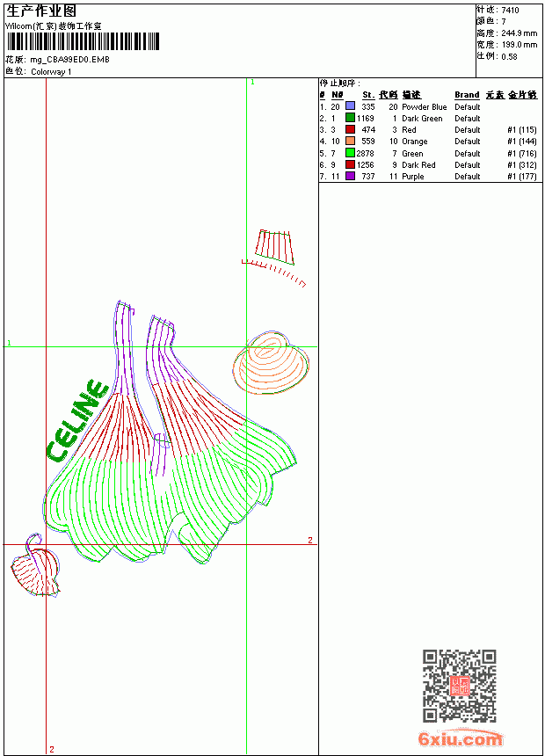Click stitch count 1169 in Dark Green row
Image resolution: width=545 pixels, height=756 pixels.
(x=365, y=119)
